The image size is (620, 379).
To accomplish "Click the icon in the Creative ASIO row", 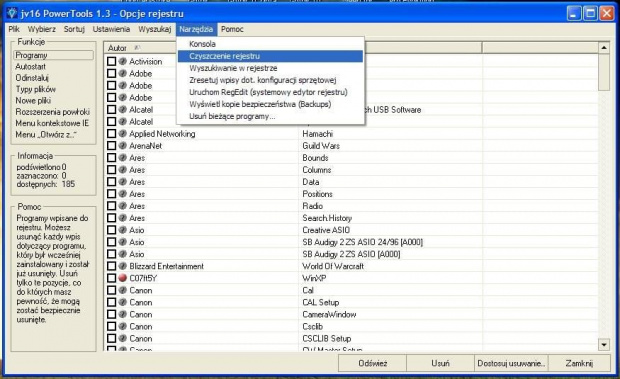I will coord(123,230).
